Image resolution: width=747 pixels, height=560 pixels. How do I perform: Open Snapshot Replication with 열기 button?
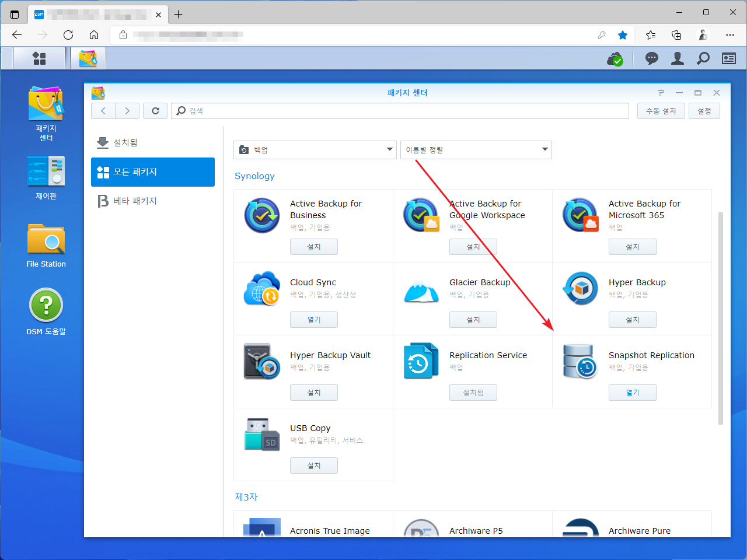pyautogui.click(x=633, y=393)
